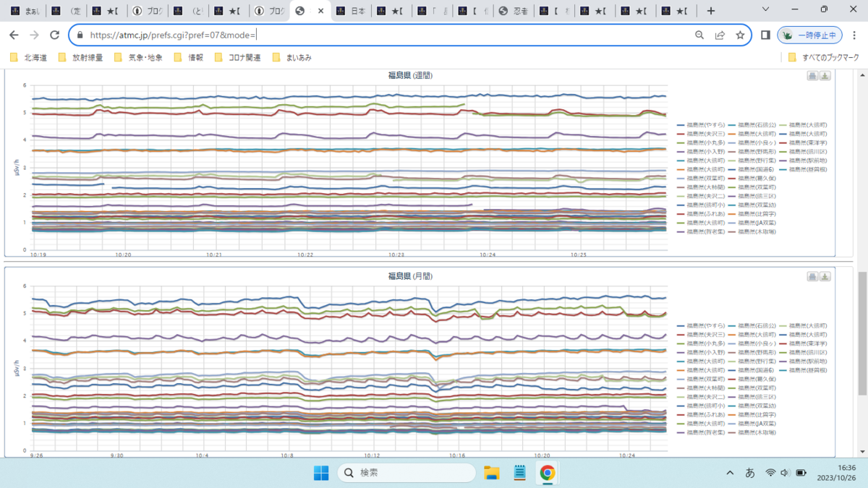This screenshot has height=488, width=868.
Task: Show hidden system tray icons
Action: pos(729,473)
